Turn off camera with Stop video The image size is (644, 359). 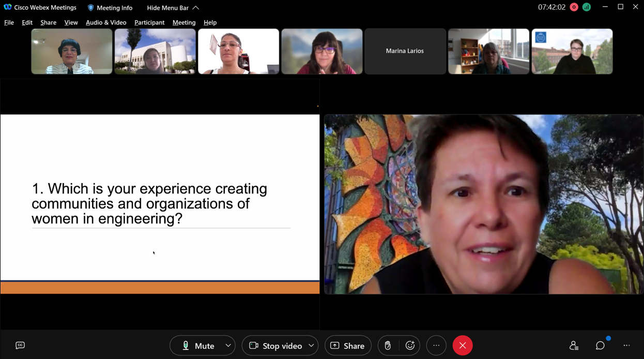(275, 346)
